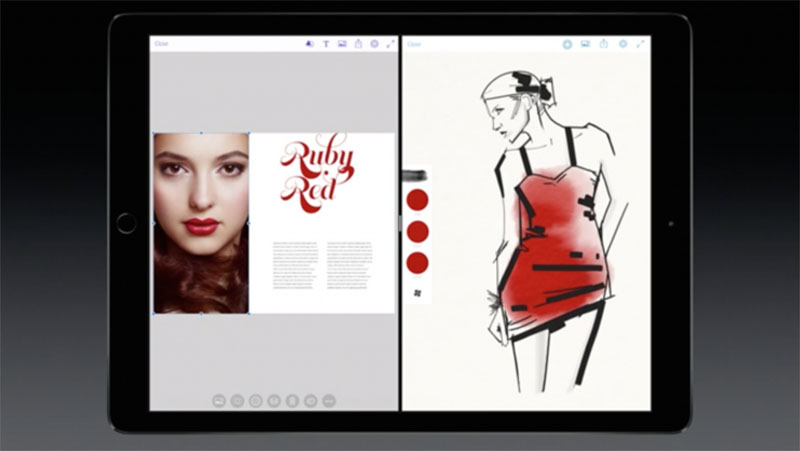This screenshot has height=451, width=800.
Task: Open the shapes tool in left toolbar
Action: click(x=309, y=44)
